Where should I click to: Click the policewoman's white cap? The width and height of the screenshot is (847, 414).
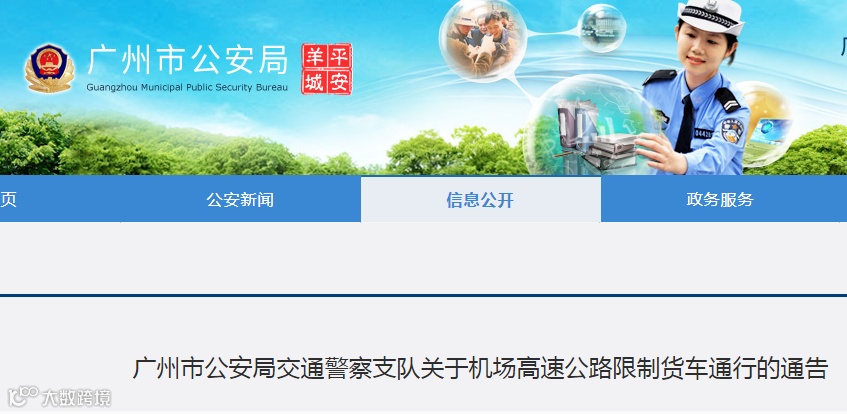pos(711,16)
